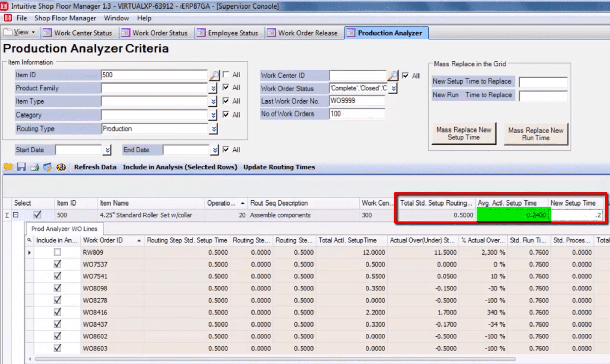Click the save disk toolbar icon
This screenshot has height=364, width=610.
[21, 167]
